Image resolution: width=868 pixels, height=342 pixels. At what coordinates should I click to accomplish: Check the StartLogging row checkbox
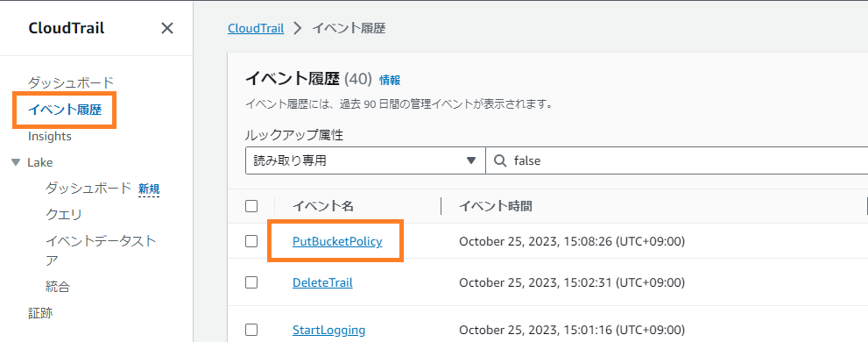click(251, 331)
